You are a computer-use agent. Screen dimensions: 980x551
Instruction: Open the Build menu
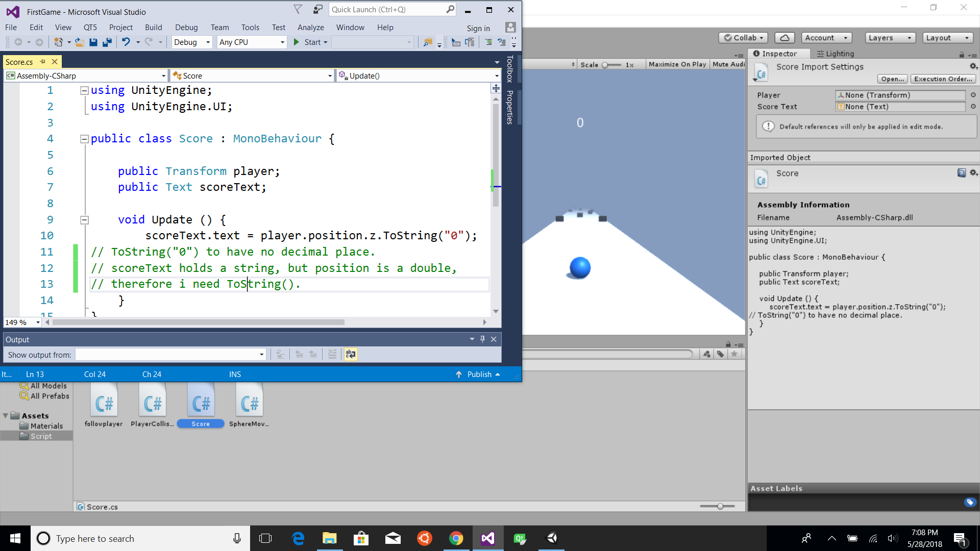(153, 27)
